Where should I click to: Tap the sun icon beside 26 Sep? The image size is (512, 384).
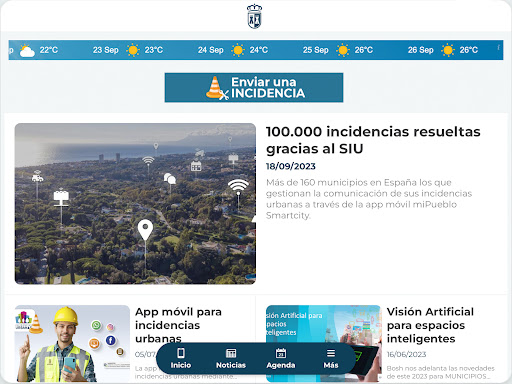[448, 50]
